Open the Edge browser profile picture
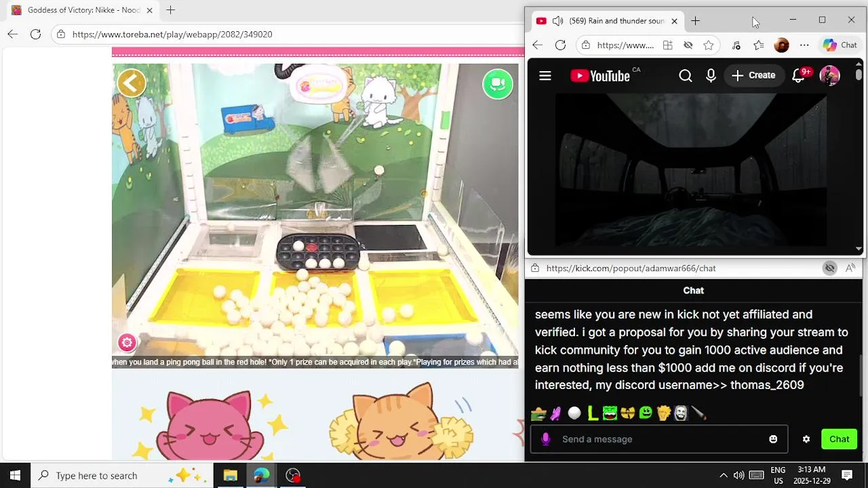Viewport: 868px width, 488px height. tap(781, 45)
